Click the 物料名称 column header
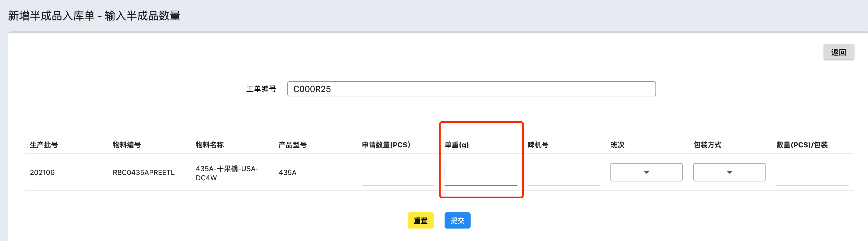 click(210, 145)
